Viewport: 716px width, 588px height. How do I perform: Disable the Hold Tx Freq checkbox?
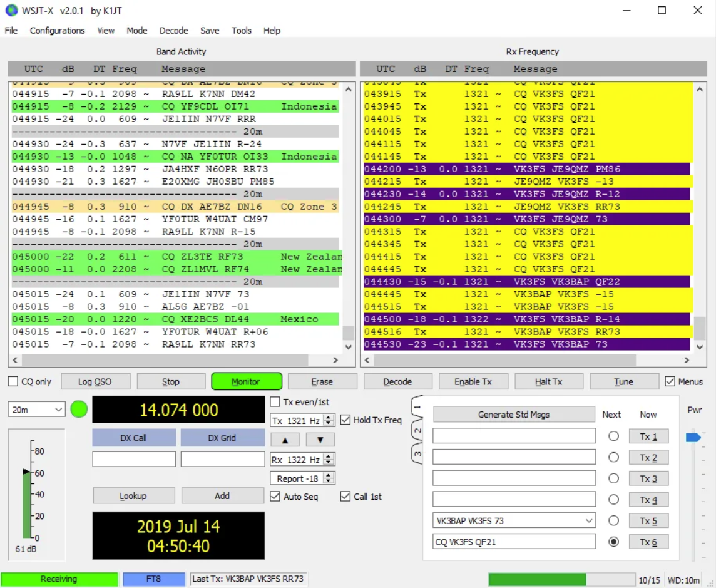pyautogui.click(x=345, y=420)
